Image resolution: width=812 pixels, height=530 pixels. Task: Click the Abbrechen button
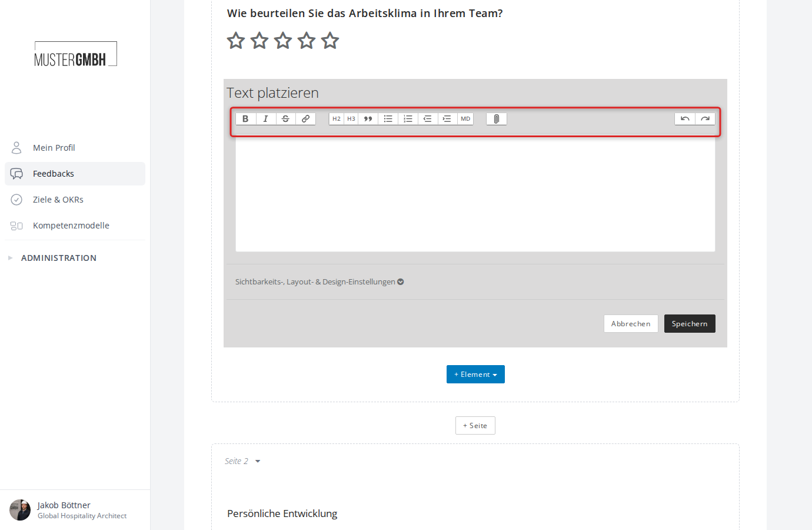pos(631,324)
